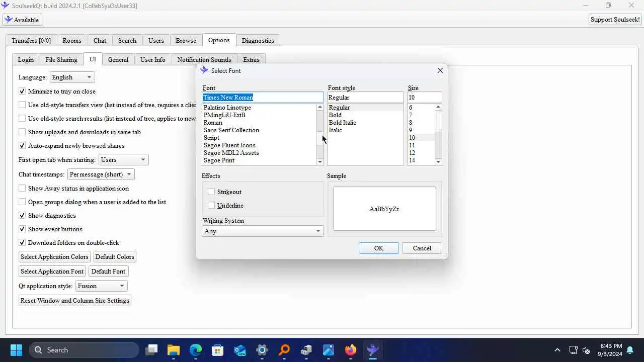Image resolution: width=644 pixels, height=362 pixels.
Task: Switch to the Transfers [0/0] tab
Action: tap(31, 41)
